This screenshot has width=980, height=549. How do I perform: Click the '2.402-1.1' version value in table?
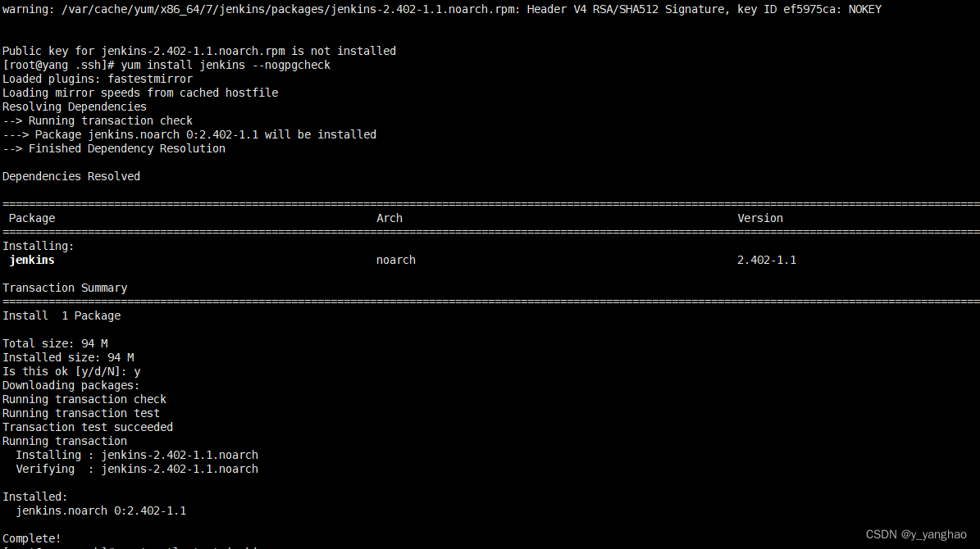click(x=767, y=261)
